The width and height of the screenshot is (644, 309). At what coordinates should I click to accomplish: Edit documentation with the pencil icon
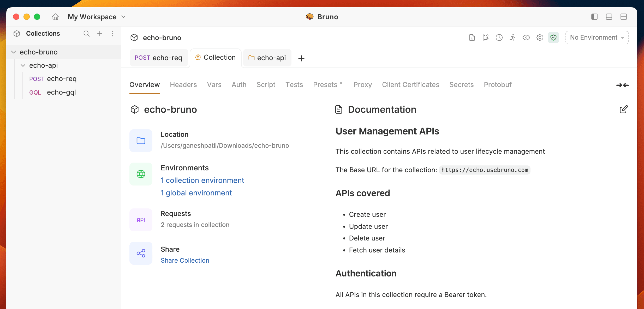click(623, 109)
